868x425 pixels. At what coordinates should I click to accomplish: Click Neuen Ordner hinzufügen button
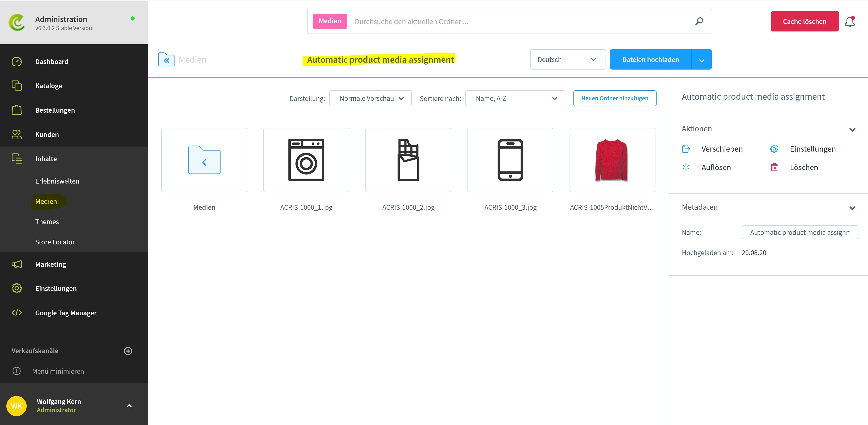(x=615, y=98)
